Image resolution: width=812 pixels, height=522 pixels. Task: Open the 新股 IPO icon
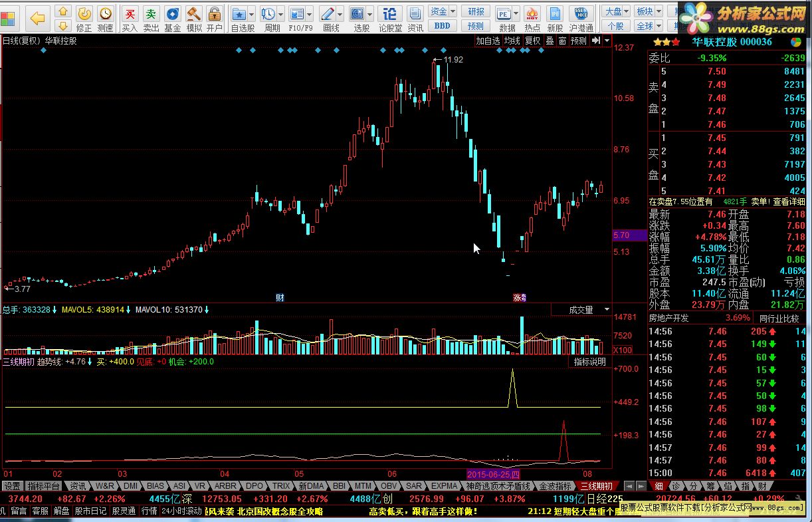[555, 19]
